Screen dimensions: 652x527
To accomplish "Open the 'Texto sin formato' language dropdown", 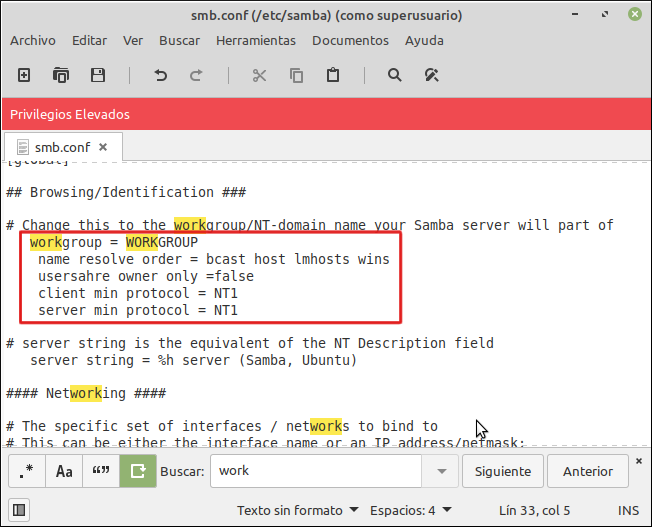I will 298,510.
